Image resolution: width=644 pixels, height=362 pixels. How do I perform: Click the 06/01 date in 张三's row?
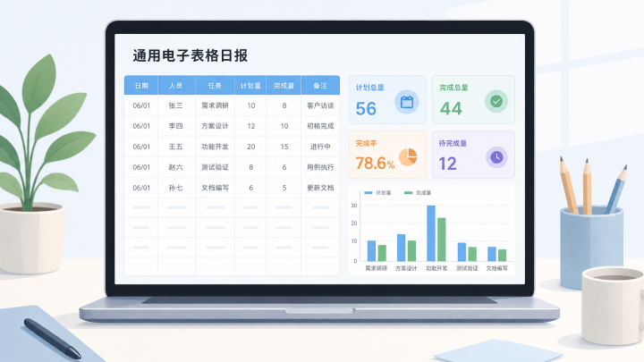[141, 105]
